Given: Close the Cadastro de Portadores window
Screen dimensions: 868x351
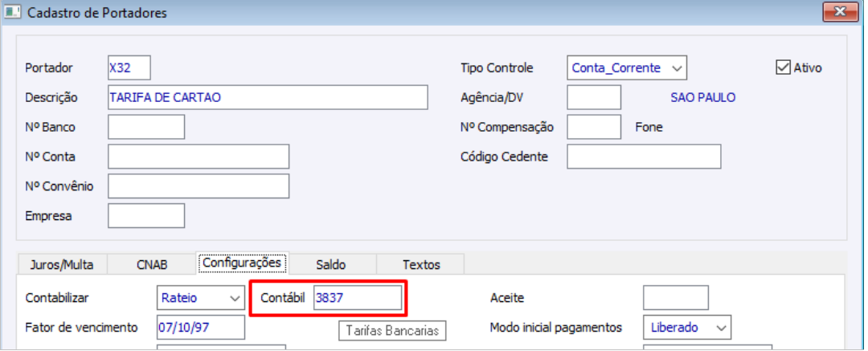Looking at the screenshot, I should pyautogui.click(x=841, y=12).
